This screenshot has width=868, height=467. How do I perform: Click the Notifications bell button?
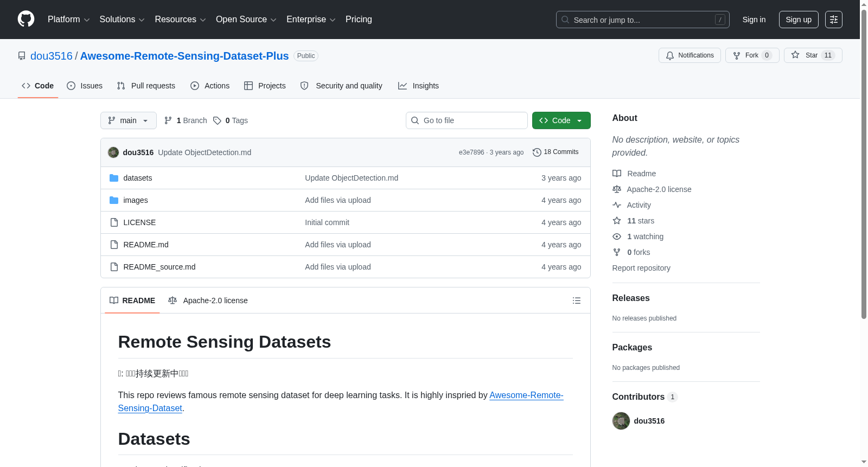click(x=690, y=55)
